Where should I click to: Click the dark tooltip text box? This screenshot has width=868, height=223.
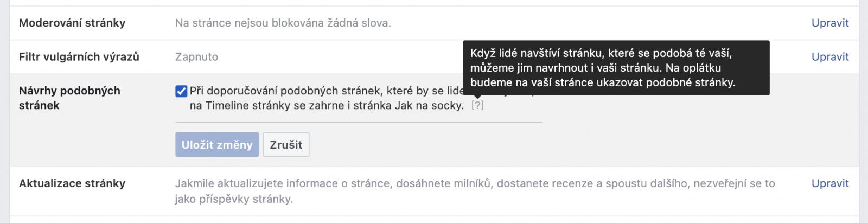coord(615,68)
